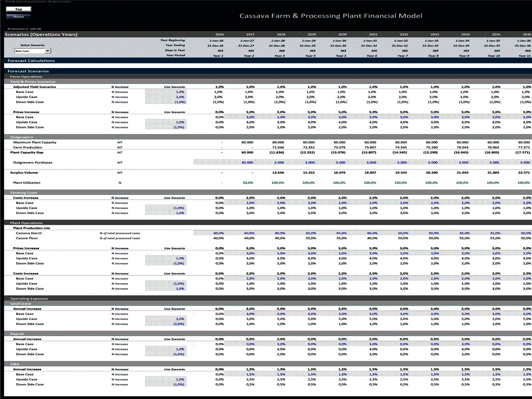The image size is (532, 399).
Task: Click Plant Utilization 50,0% value for 2027
Action: click(x=248, y=183)
